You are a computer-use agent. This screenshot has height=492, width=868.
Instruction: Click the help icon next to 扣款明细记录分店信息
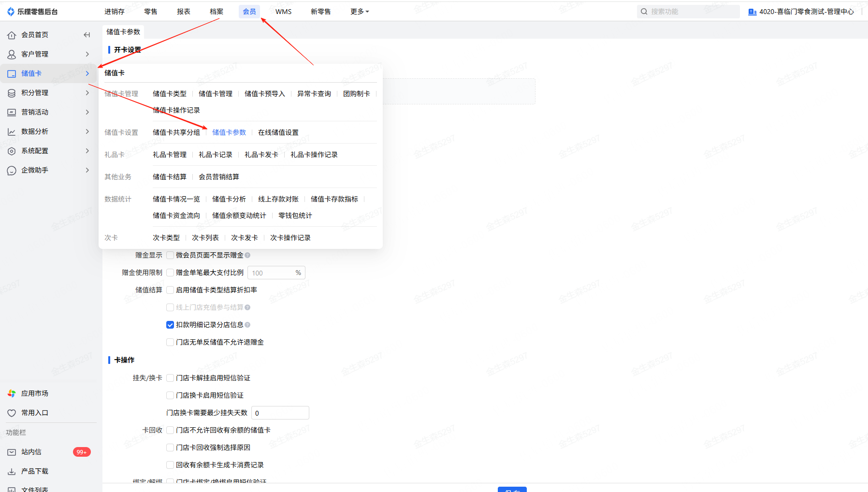[x=247, y=325]
